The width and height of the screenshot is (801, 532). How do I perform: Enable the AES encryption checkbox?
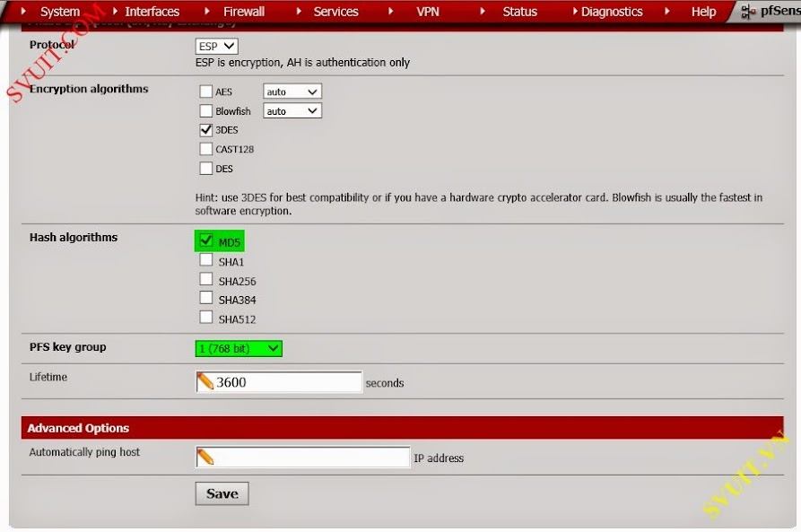(x=206, y=92)
